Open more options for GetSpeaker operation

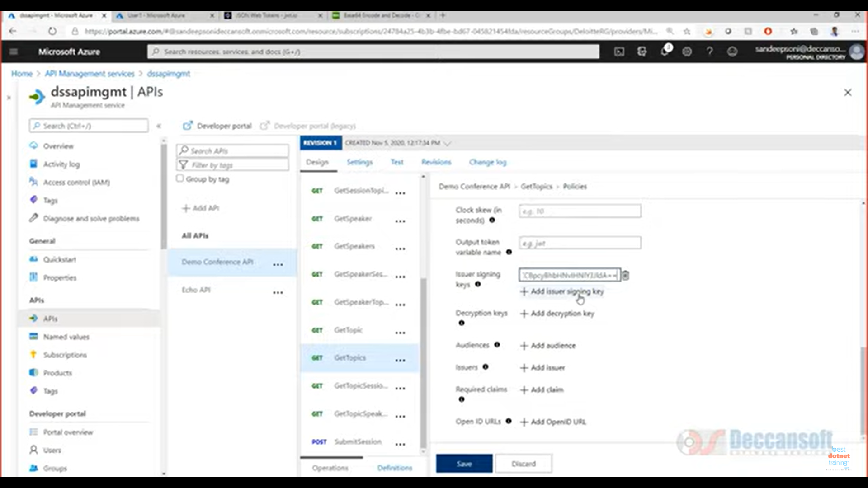coord(400,221)
